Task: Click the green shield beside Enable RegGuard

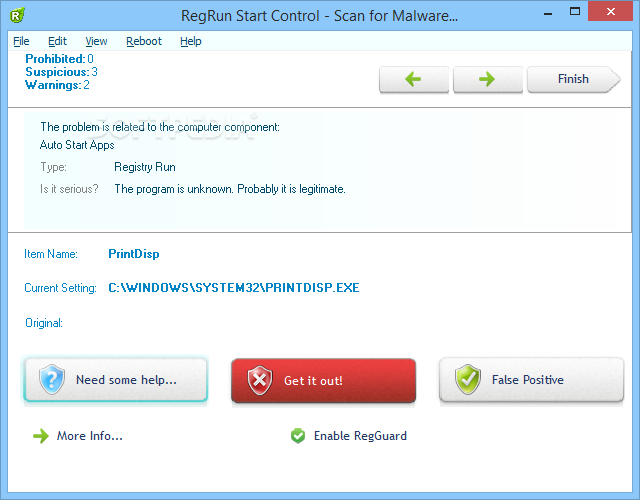Action: [x=298, y=436]
